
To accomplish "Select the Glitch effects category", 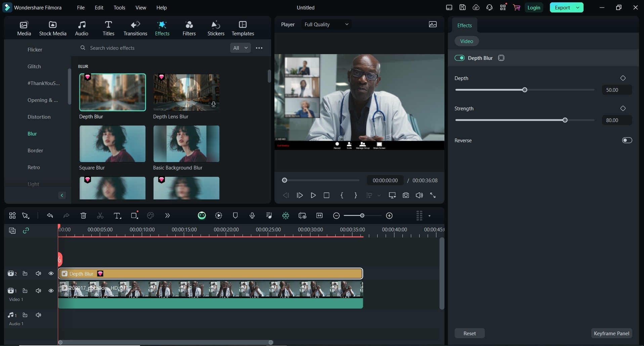I will pyautogui.click(x=34, y=66).
